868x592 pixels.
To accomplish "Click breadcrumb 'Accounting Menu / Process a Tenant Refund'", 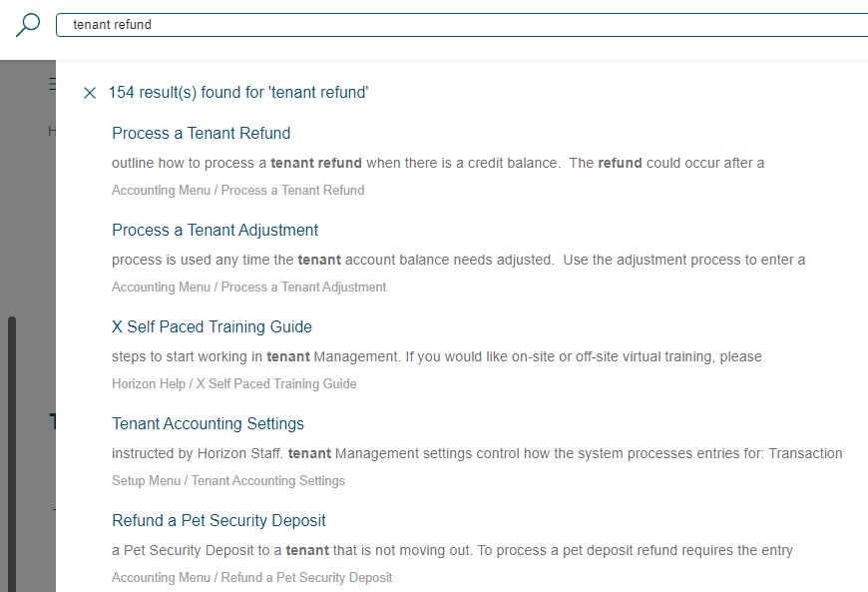I will tap(237, 190).
